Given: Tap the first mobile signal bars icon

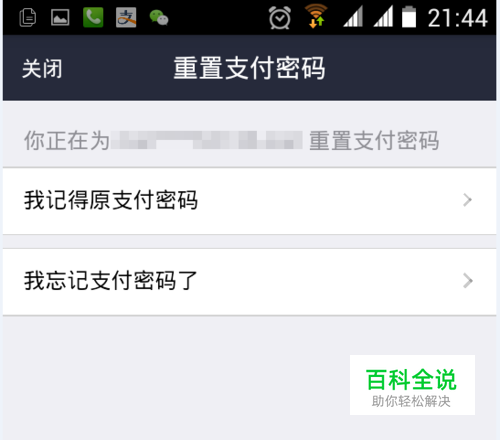Looking at the screenshot, I should [353, 17].
